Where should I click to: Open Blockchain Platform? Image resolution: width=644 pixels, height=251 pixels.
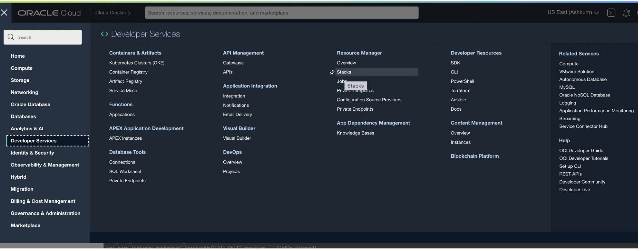[475, 156]
